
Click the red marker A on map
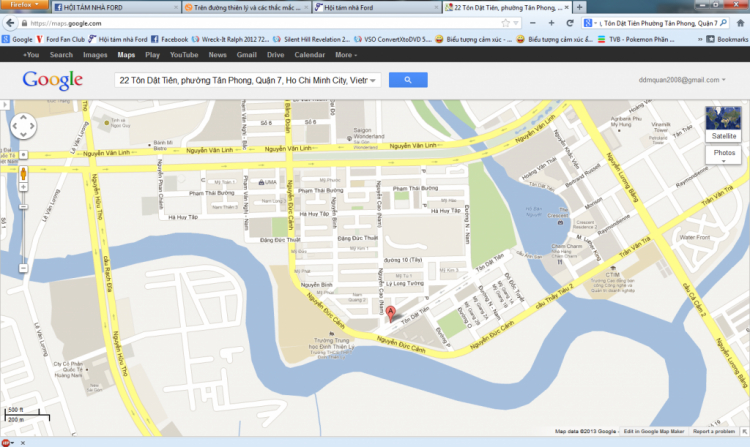tap(391, 314)
